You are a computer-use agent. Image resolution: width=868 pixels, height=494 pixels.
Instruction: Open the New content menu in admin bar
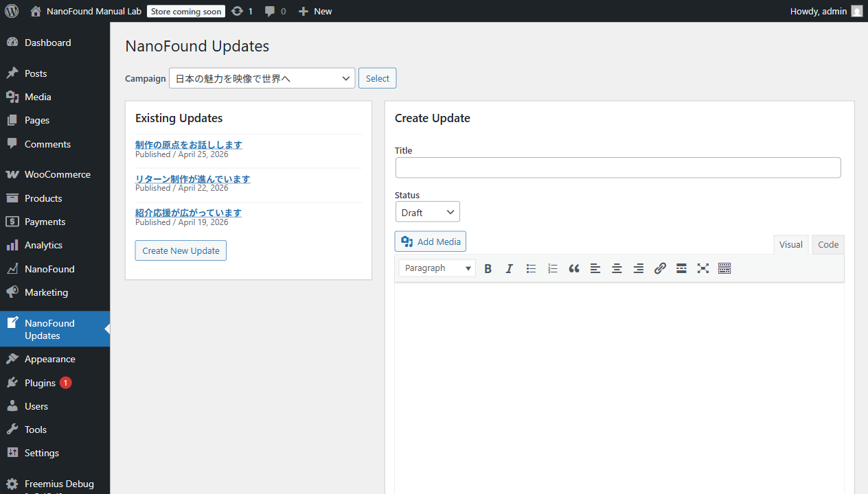(315, 11)
